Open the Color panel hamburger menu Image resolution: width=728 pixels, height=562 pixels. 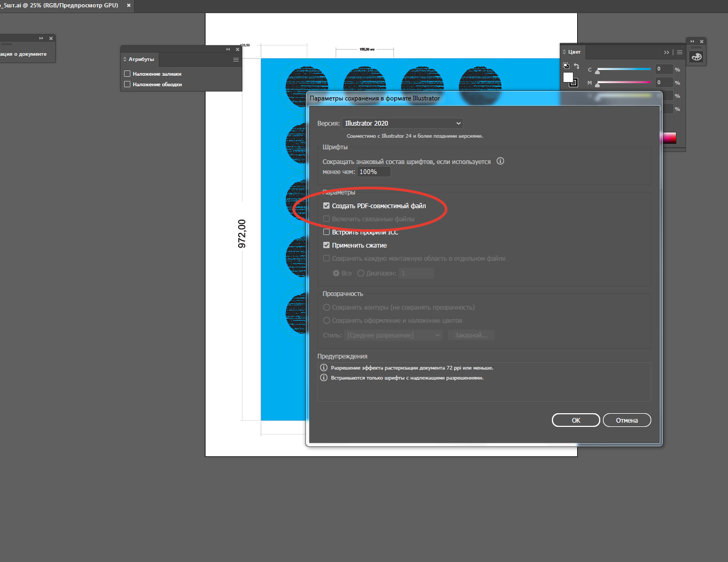[x=680, y=52]
